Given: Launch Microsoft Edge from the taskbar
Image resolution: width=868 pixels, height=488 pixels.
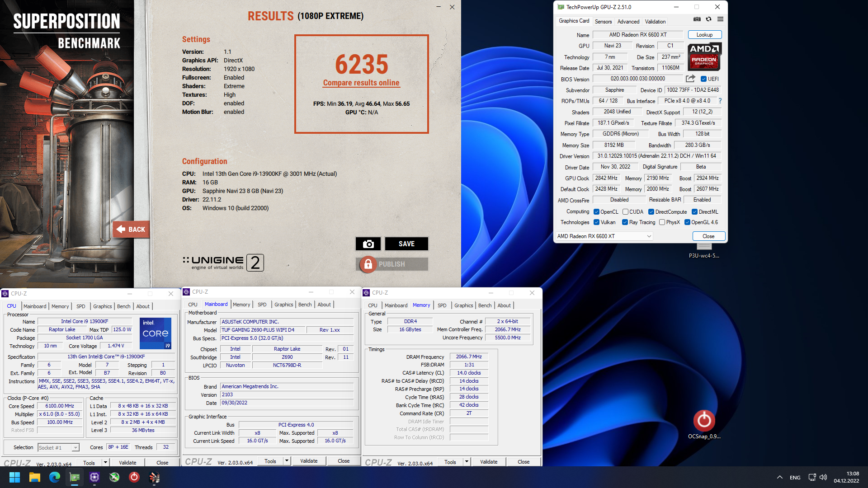Looking at the screenshot, I should coord(54,477).
